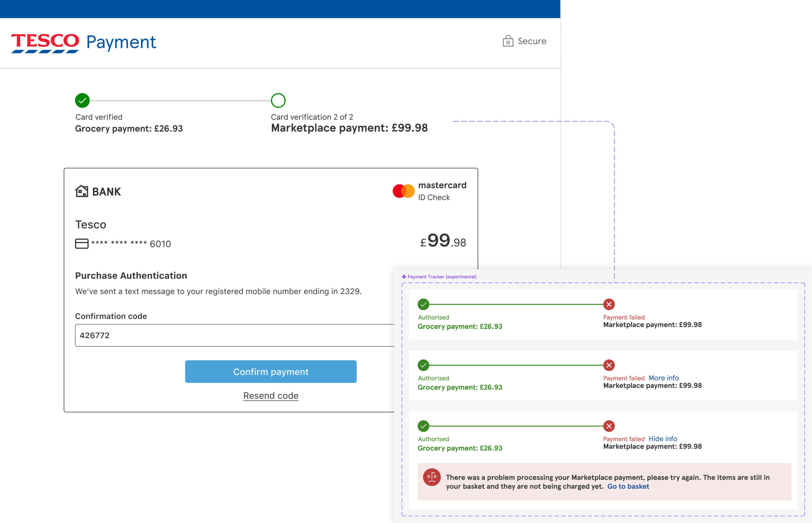This screenshot has width=812, height=523.
Task: Click the Marketplace payment £99.98 step heading
Action: (349, 128)
